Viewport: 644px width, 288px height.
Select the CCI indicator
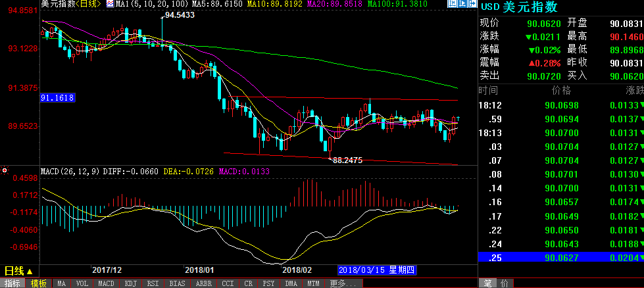pyautogui.click(x=228, y=283)
